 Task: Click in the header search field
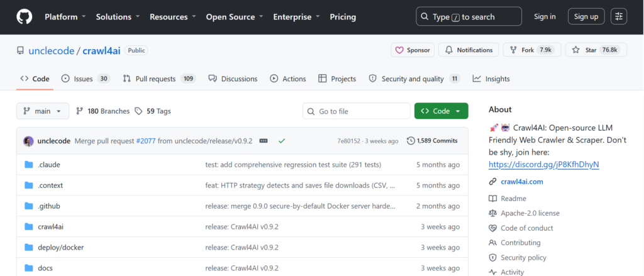[469, 17]
